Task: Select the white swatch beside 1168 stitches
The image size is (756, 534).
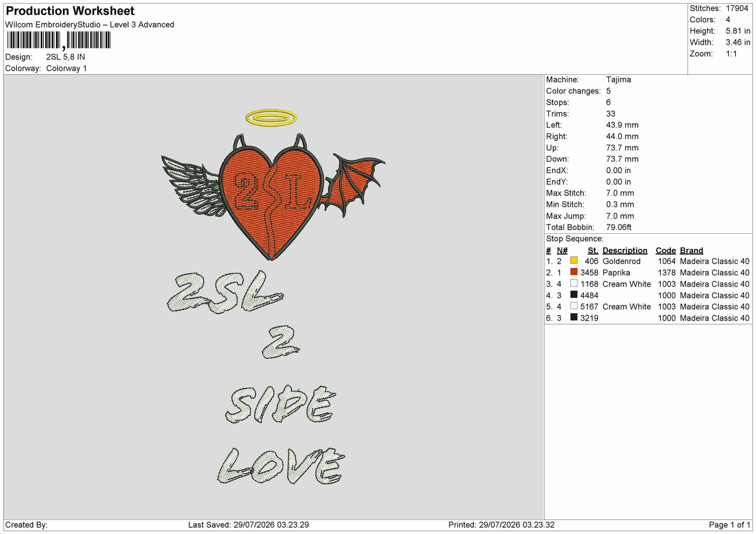Action: coord(574,283)
